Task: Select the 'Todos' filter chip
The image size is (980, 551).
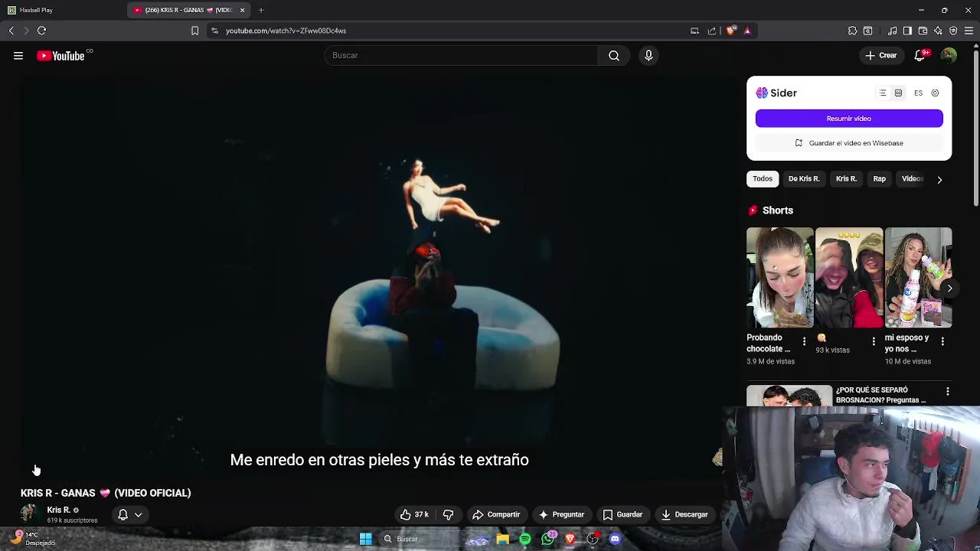Action: point(763,179)
